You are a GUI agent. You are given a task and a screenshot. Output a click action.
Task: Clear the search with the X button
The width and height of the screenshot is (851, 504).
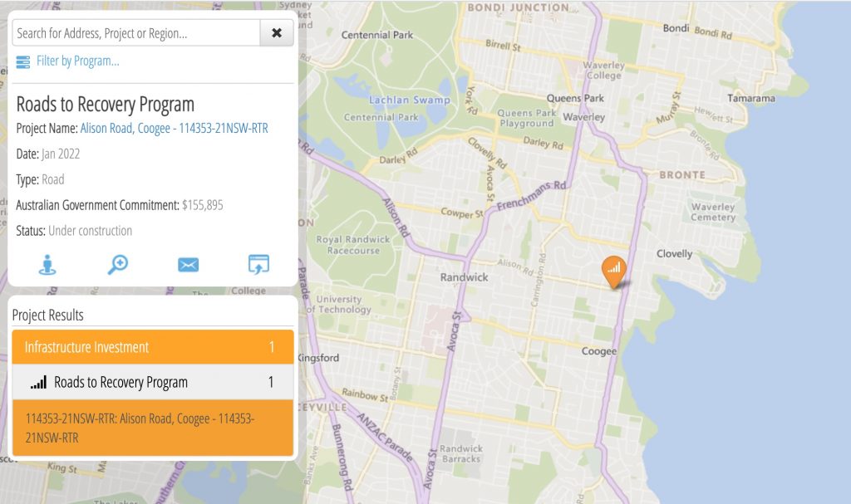pos(277,33)
